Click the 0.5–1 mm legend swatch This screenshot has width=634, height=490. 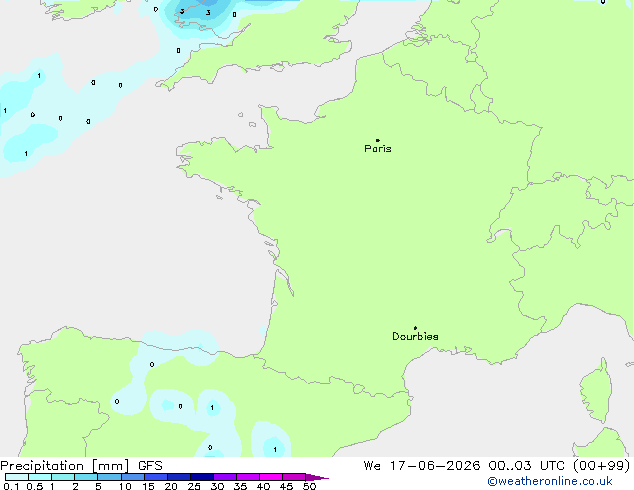pyautogui.click(x=40, y=477)
